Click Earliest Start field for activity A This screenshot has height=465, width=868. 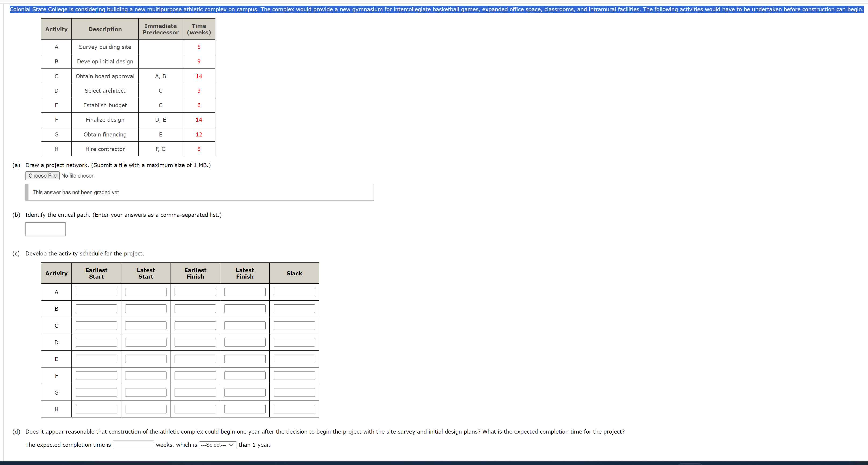(96, 292)
